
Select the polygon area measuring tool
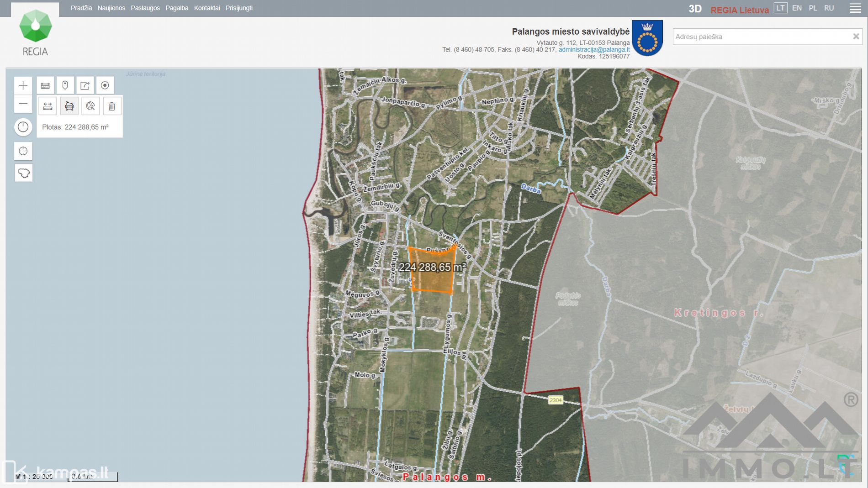tap(69, 106)
